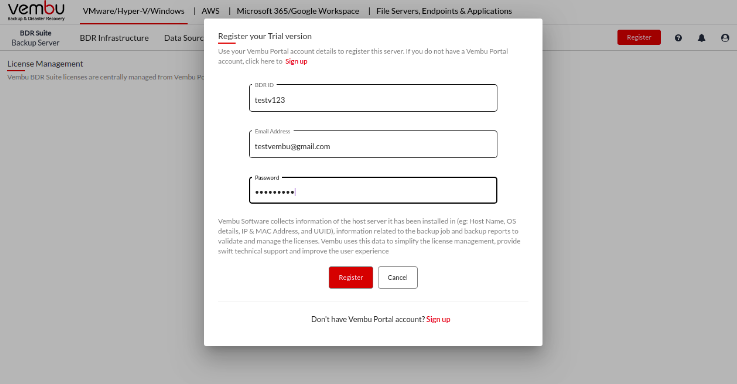Viewport: 737px width, 384px height.
Task: Open the notifications bell icon
Action: point(701,38)
